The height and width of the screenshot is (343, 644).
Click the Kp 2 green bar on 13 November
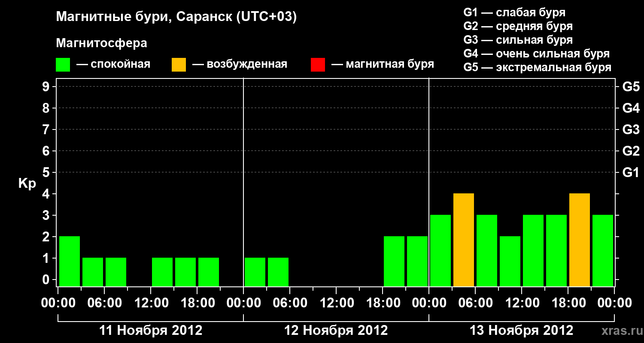tap(510, 261)
